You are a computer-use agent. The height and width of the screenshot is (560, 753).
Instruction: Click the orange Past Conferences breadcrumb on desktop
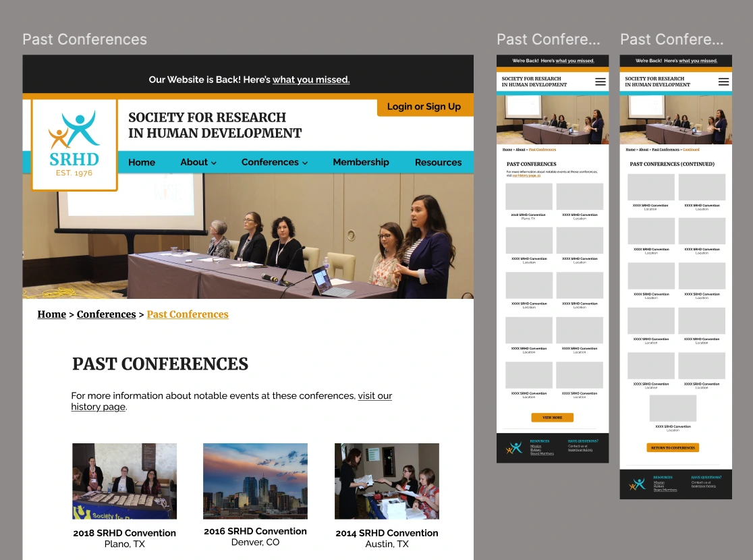coord(188,314)
